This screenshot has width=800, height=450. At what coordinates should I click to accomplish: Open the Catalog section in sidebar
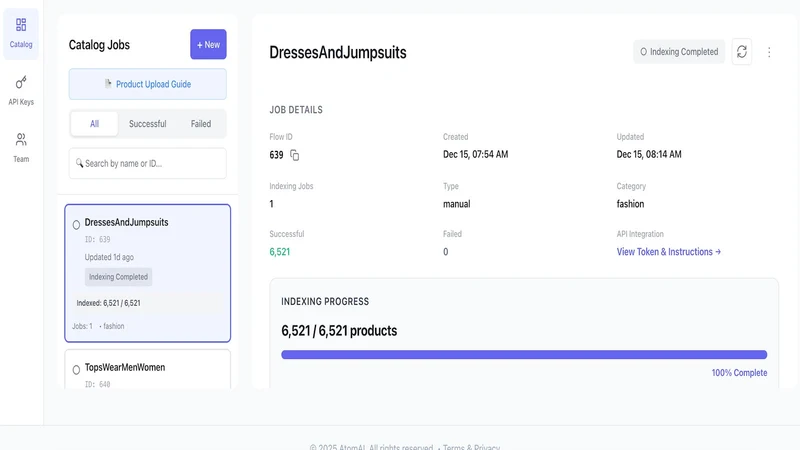pos(21,34)
